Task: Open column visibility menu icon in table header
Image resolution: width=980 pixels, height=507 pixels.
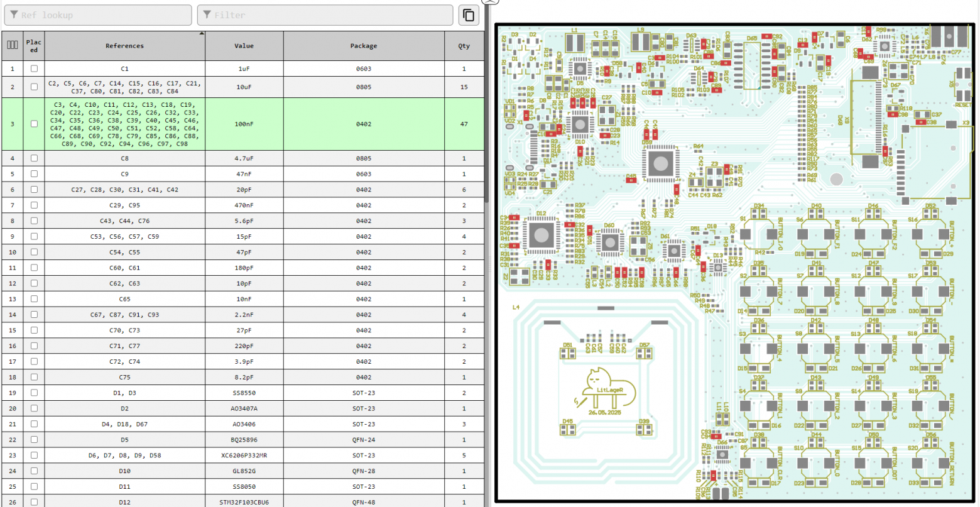Action: click(12, 45)
